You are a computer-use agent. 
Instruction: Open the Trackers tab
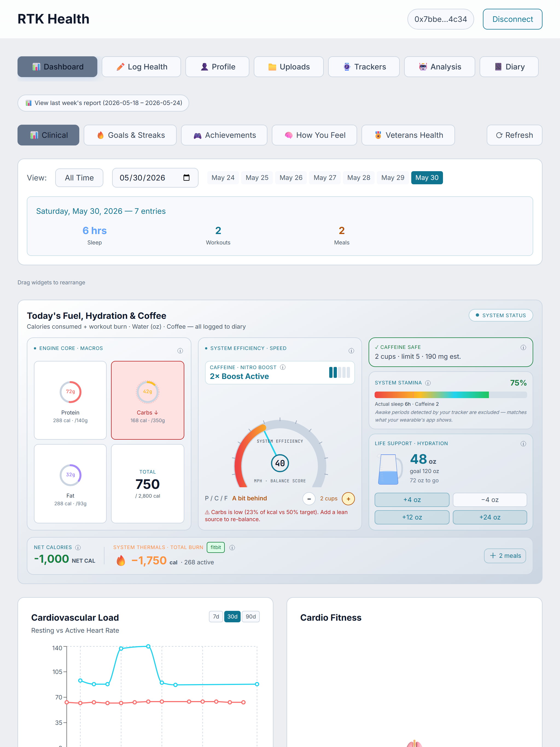364,67
